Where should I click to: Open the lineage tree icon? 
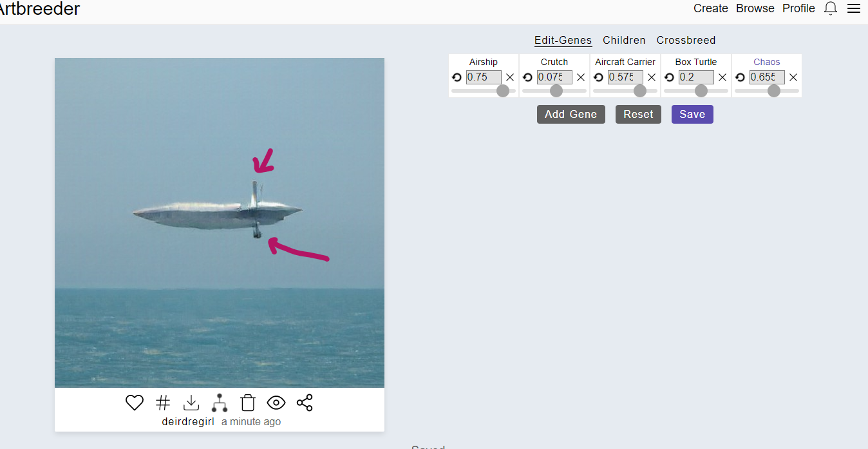[220, 403]
